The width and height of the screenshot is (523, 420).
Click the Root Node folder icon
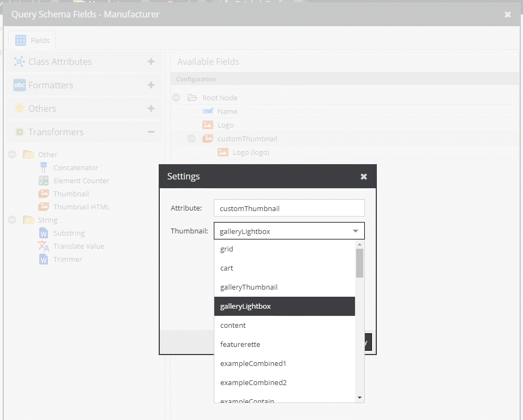click(192, 98)
